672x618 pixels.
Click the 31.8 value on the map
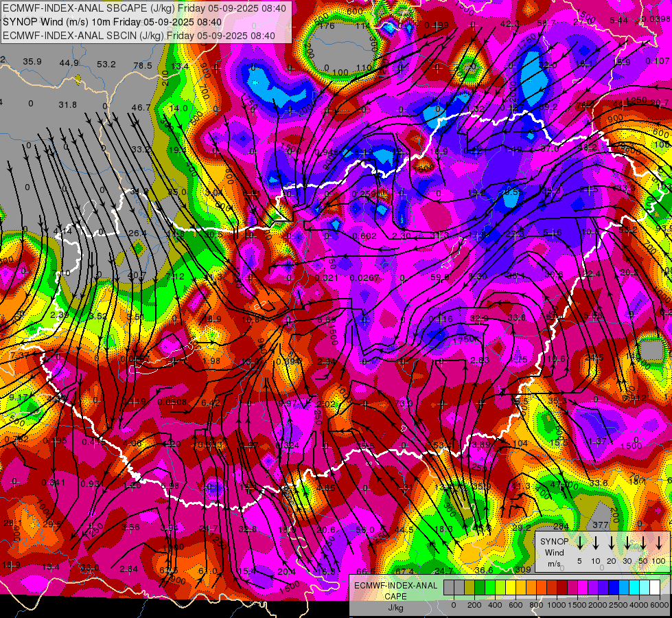pyautogui.click(x=67, y=104)
